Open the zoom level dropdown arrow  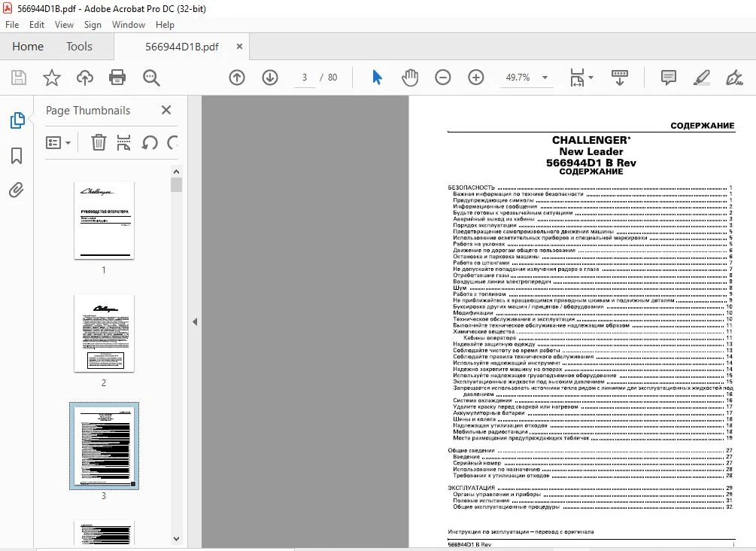[x=545, y=78]
